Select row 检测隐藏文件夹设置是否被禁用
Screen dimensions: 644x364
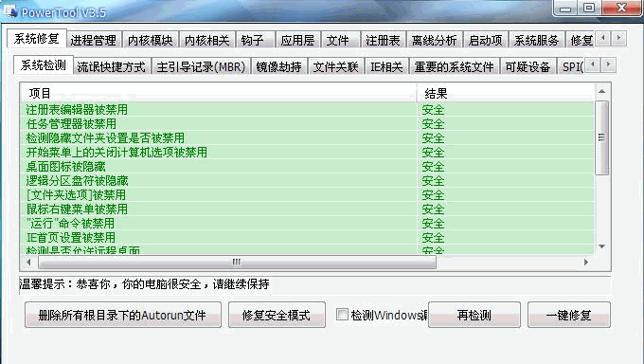pos(307,137)
